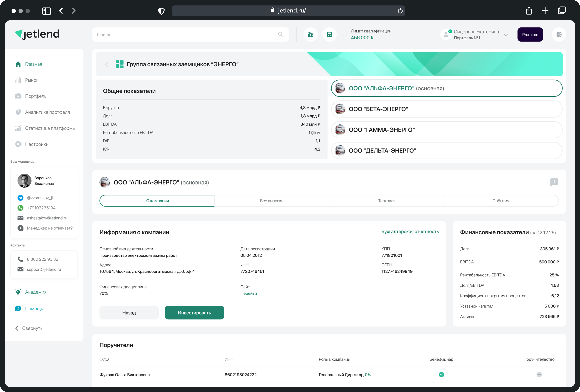Open Портфель in the sidebar
The height and width of the screenshot is (392, 580).
tap(30, 96)
